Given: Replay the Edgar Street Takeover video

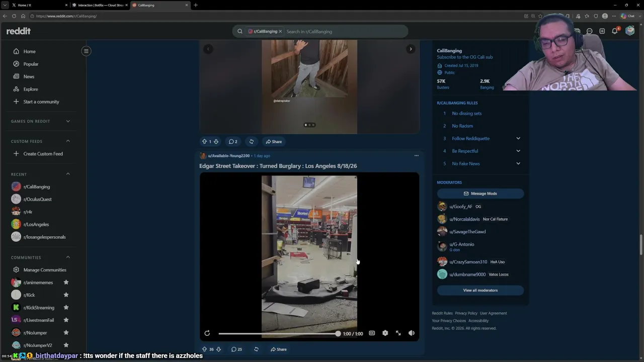Looking at the screenshot, I should [207, 333].
